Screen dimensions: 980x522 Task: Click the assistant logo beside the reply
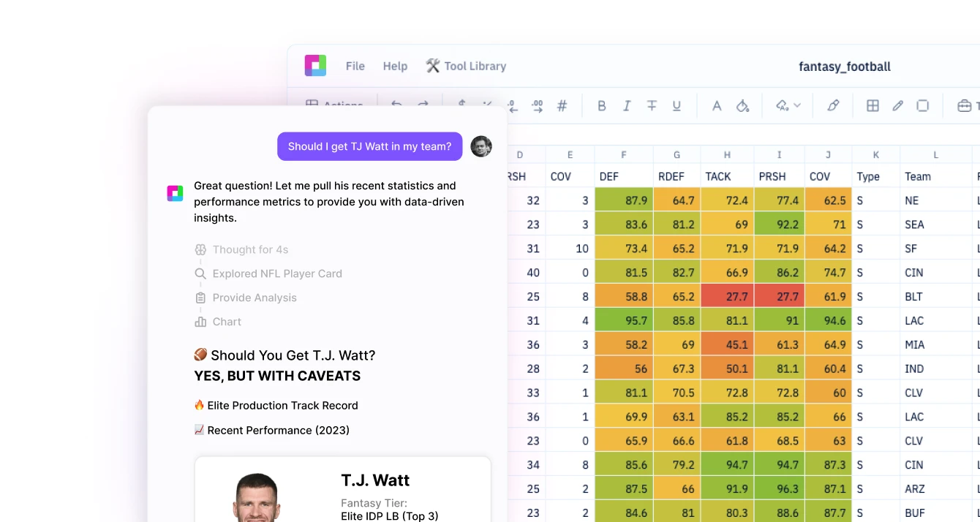175,193
